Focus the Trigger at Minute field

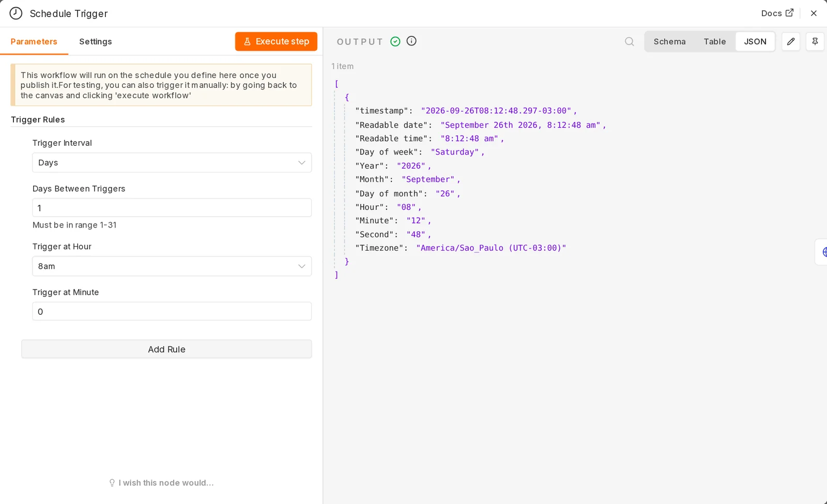click(172, 311)
